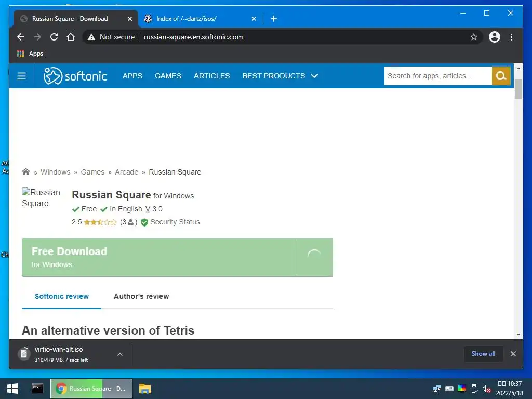Click the browser forward arrow
Image resolution: width=532 pixels, height=399 pixels.
37,37
